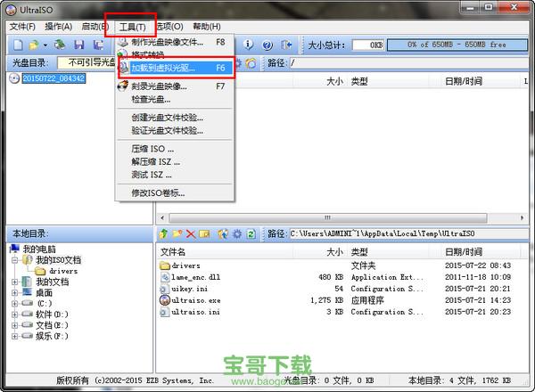Choose 解压缩 ISZ menu entry
Screen dimensions: 535x392
click(x=175, y=161)
